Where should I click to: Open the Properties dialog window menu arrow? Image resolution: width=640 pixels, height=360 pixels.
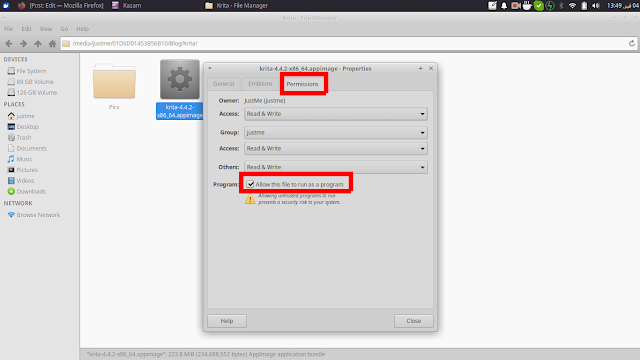pyautogui.click(x=210, y=69)
